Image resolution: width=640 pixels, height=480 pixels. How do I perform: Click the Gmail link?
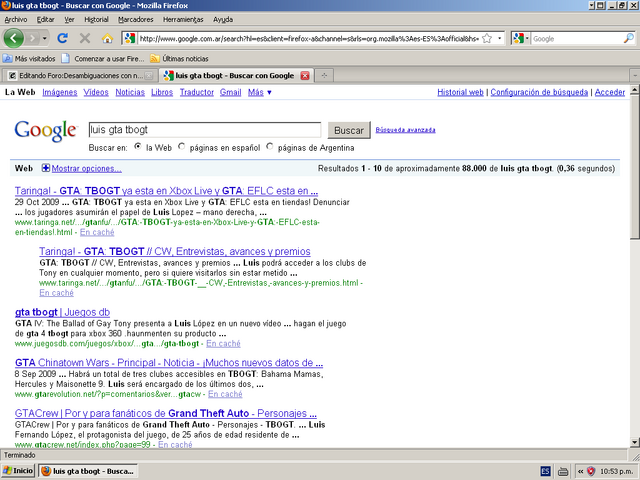click(231, 92)
